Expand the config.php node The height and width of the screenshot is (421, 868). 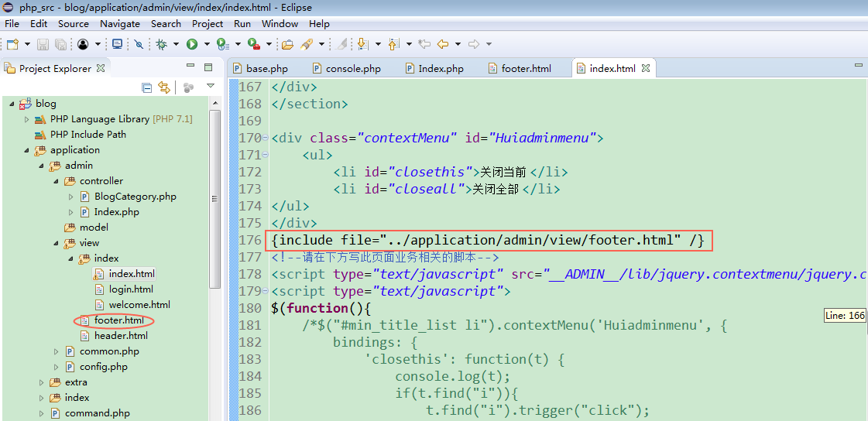click(x=56, y=367)
